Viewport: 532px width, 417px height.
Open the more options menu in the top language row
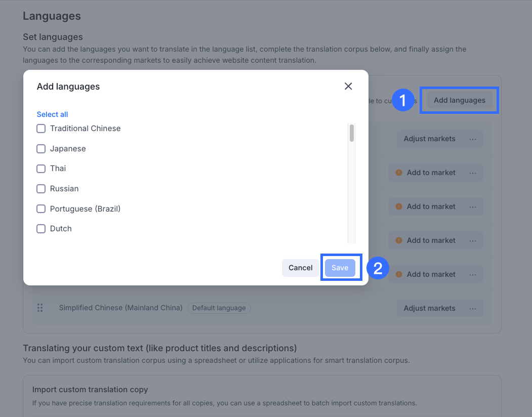(473, 139)
